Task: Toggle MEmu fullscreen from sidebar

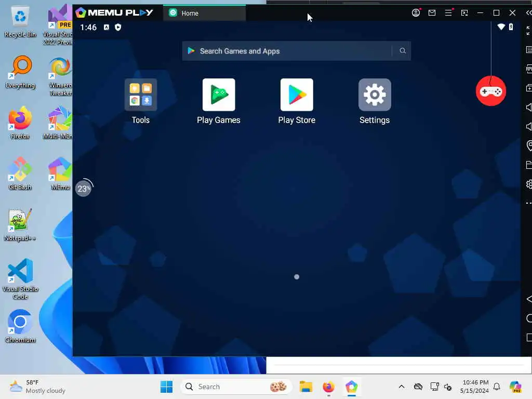Action: pos(528,31)
